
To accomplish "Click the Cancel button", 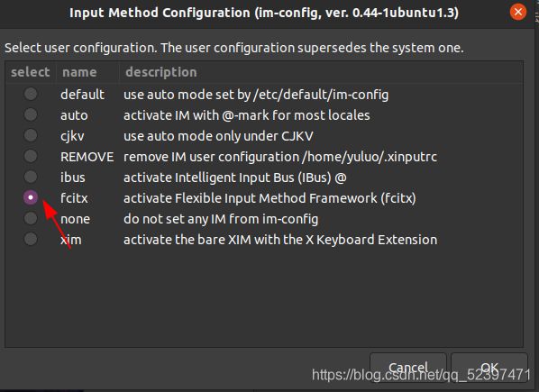I will (x=408, y=368).
